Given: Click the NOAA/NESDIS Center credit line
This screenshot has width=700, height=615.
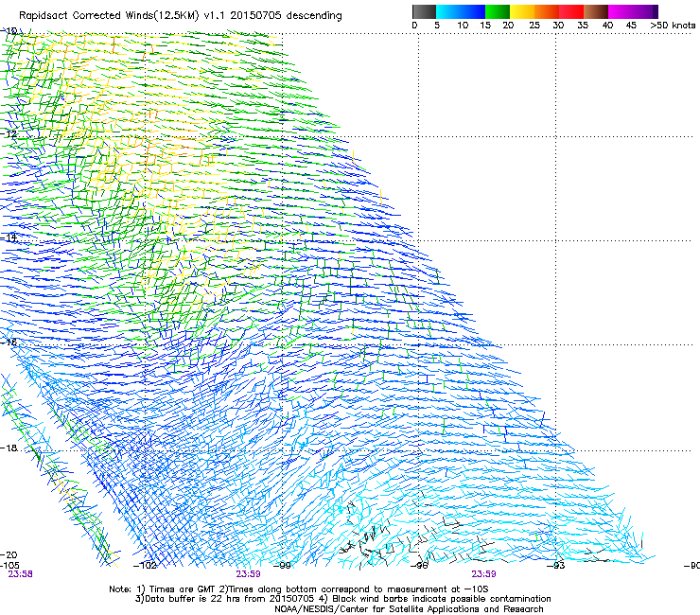Looking at the screenshot, I should [409, 609].
